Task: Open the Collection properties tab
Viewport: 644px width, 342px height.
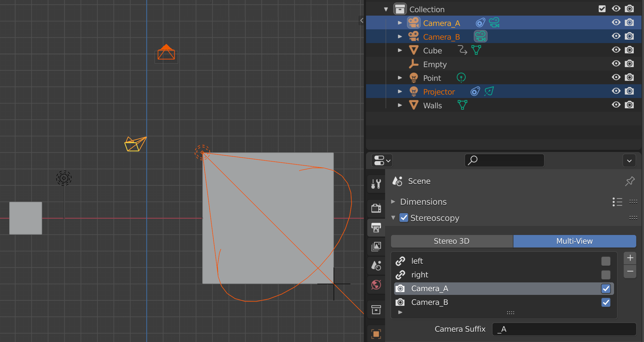Action: (376, 310)
